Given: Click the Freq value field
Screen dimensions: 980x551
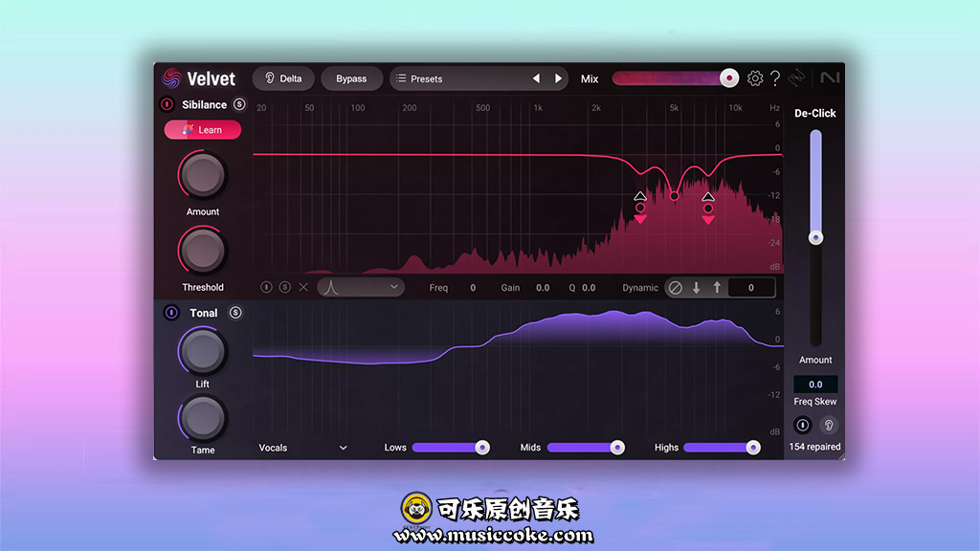Looking at the screenshot, I should [473, 288].
